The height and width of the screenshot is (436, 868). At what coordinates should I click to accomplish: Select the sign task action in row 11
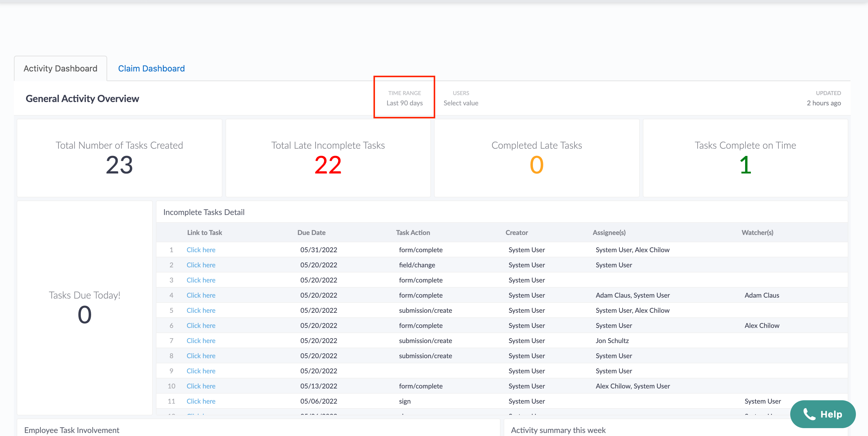(405, 401)
